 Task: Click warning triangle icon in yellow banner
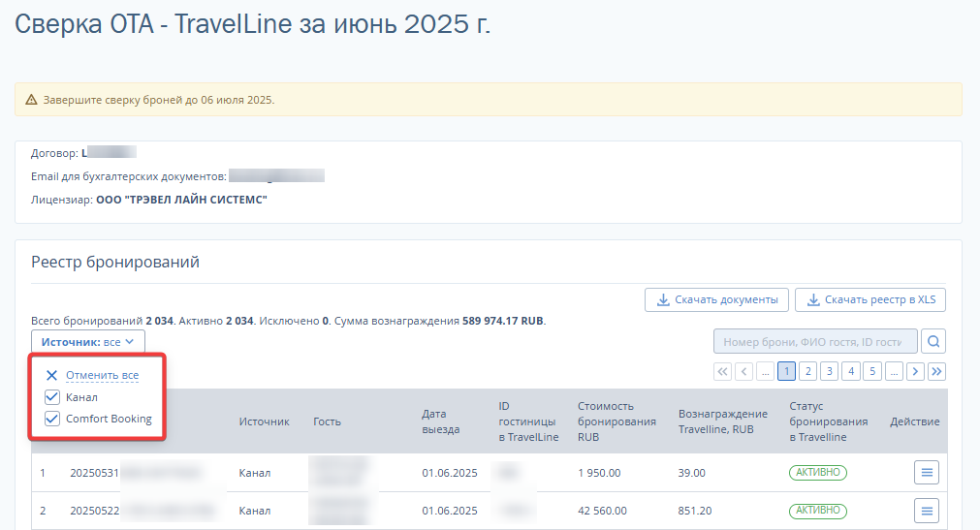31,100
